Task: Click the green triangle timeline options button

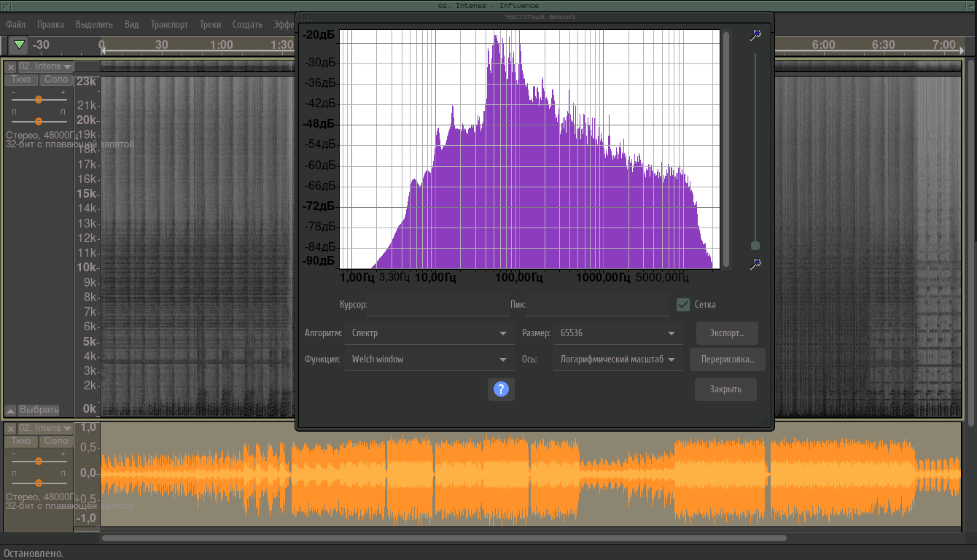Action: [20, 44]
